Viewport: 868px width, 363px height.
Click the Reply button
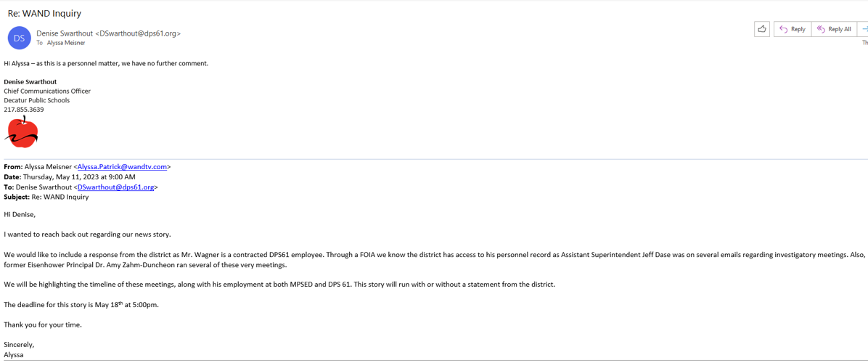pos(793,29)
